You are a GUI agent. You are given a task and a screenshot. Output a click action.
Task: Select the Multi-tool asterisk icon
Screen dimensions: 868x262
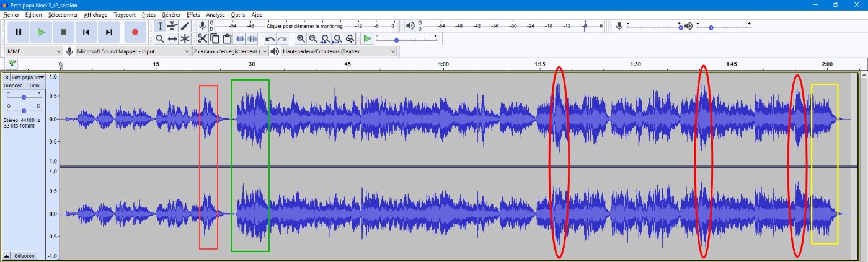point(184,38)
